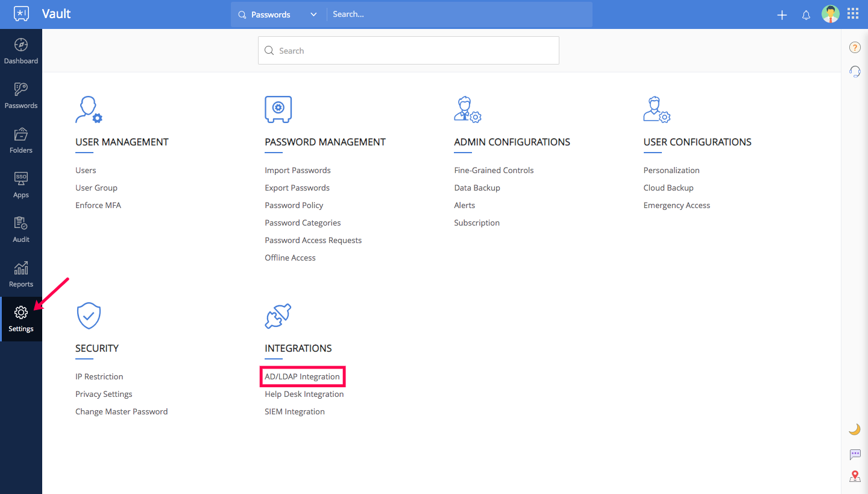The width and height of the screenshot is (868, 494).
Task: Open the help question mark icon
Action: click(x=855, y=48)
